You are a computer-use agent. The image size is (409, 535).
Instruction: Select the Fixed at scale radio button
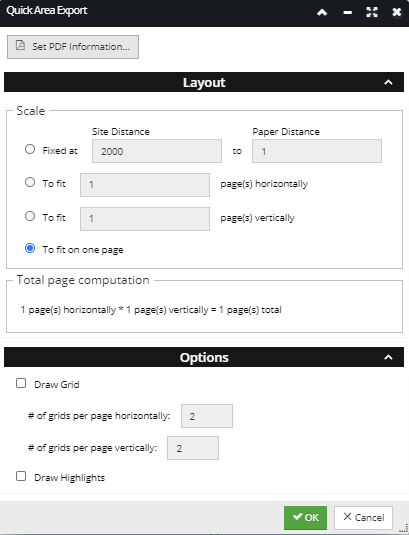[x=30, y=149]
